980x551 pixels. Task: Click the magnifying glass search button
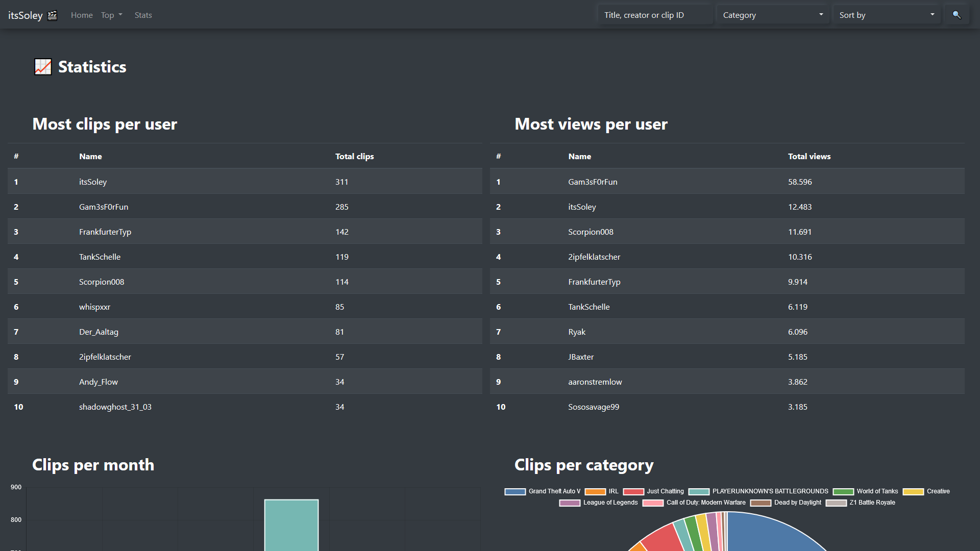point(957,15)
